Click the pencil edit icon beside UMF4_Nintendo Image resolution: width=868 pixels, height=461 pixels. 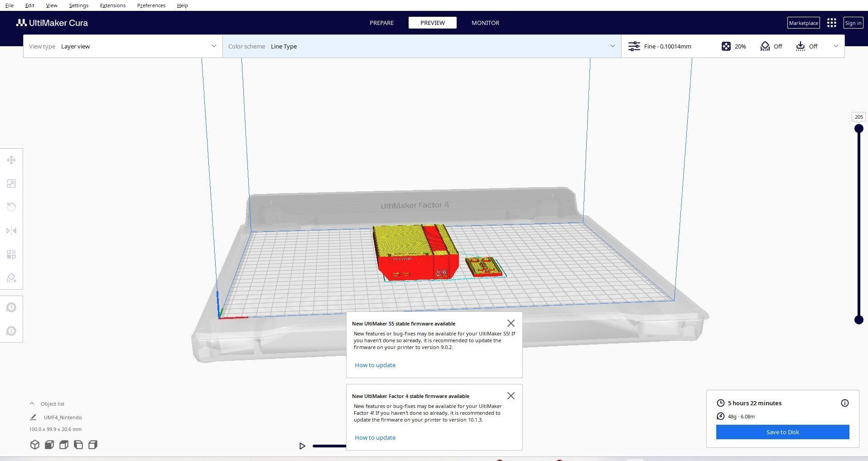(x=33, y=417)
